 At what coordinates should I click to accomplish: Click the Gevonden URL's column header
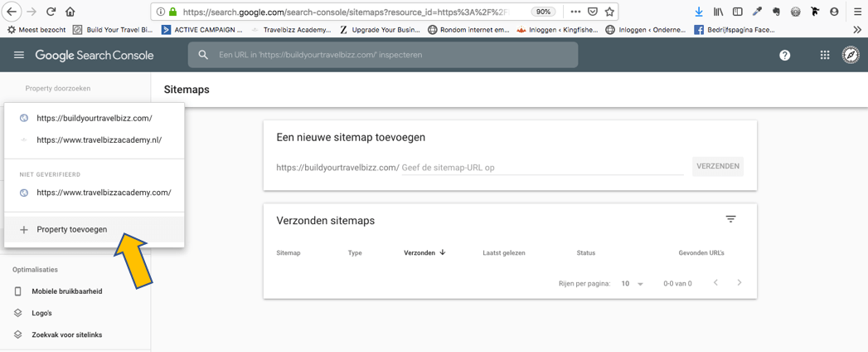tap(701, 252)
